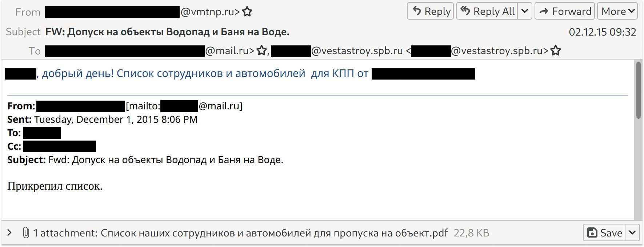
Task: Click the paperclip attachment icon
Action: click(x=26, y=233)
